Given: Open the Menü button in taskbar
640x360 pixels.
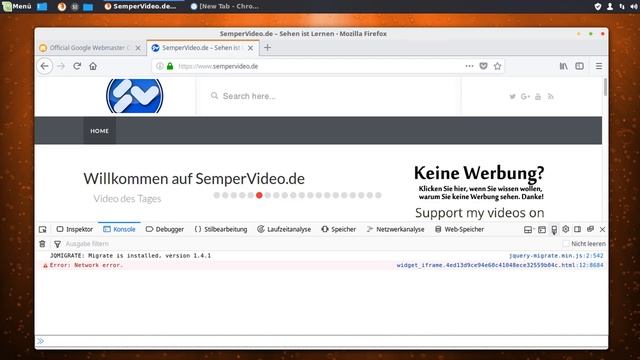Looking at the screenshot, I should point(17,6).
